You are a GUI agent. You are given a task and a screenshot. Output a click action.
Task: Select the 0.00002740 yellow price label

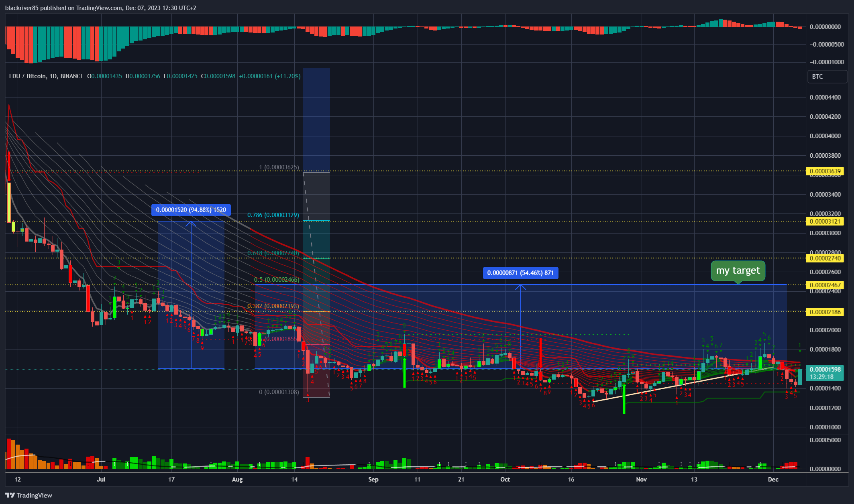click(x=825, y=258)
